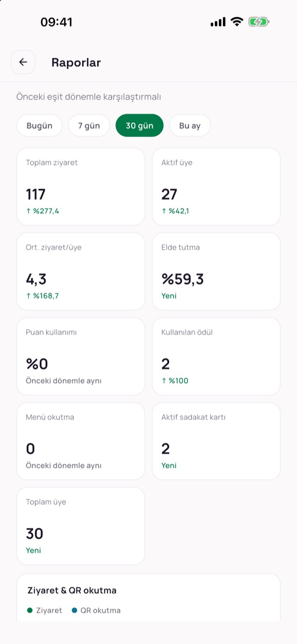297x644 pixels.
Task: Toggle the green Ziyaret legend dot
Action: point(30,610)
